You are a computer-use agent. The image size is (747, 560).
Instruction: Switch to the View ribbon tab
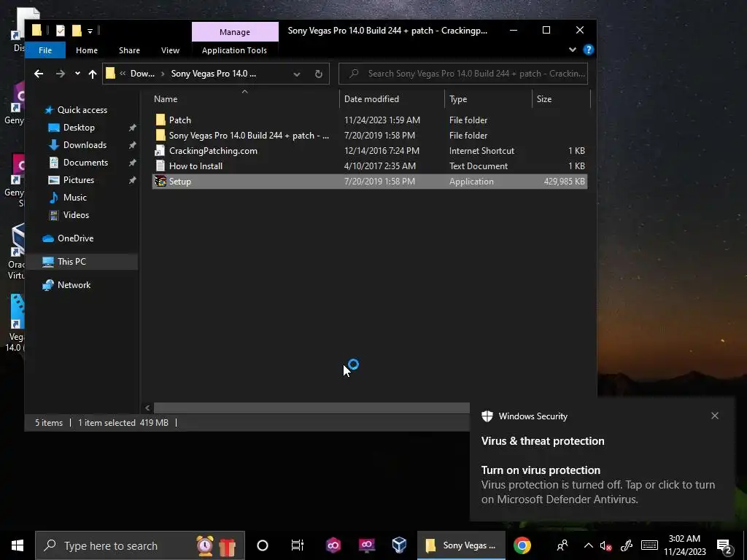point(170,50)
